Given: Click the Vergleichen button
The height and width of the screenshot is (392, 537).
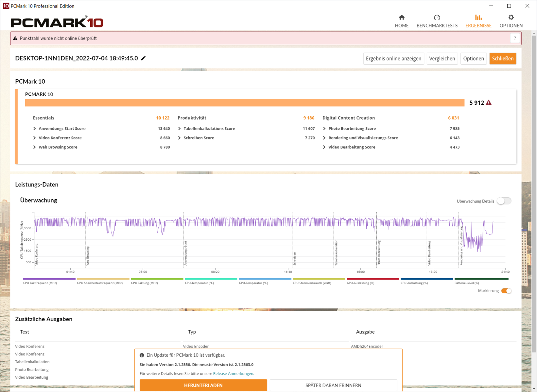Looking at the screenshot, I should click(x=442, y=58).
